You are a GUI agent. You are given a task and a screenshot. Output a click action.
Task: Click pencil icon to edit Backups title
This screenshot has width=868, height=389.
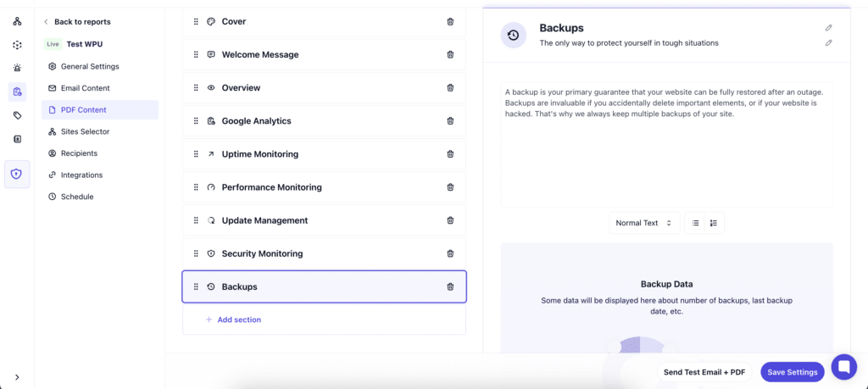coord(828,28)
